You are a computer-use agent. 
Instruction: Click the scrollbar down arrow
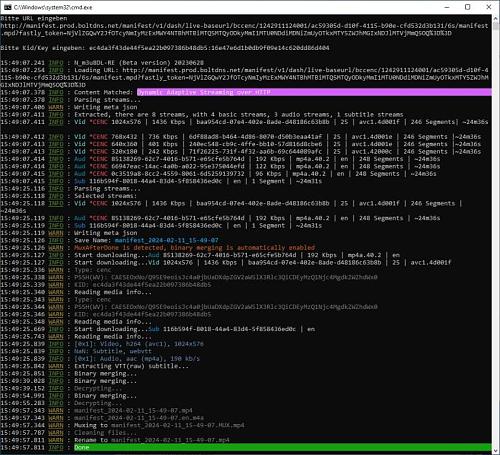(x=496, y=450)
